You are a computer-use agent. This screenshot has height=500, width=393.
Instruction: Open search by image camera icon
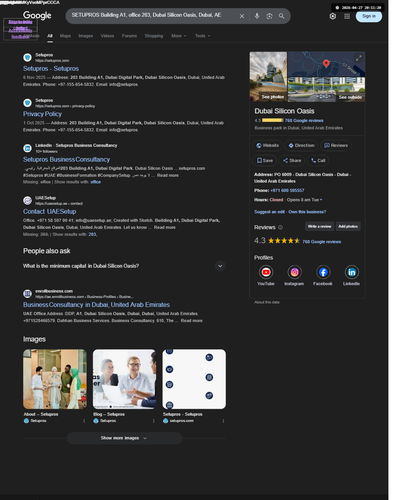click(x=269, y=16)
